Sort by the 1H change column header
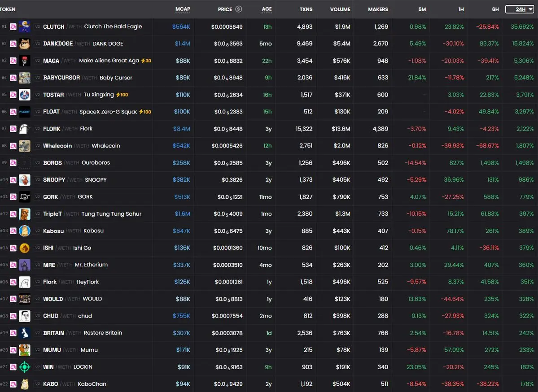This screenshot has height=392, width=538. (461, 9)
